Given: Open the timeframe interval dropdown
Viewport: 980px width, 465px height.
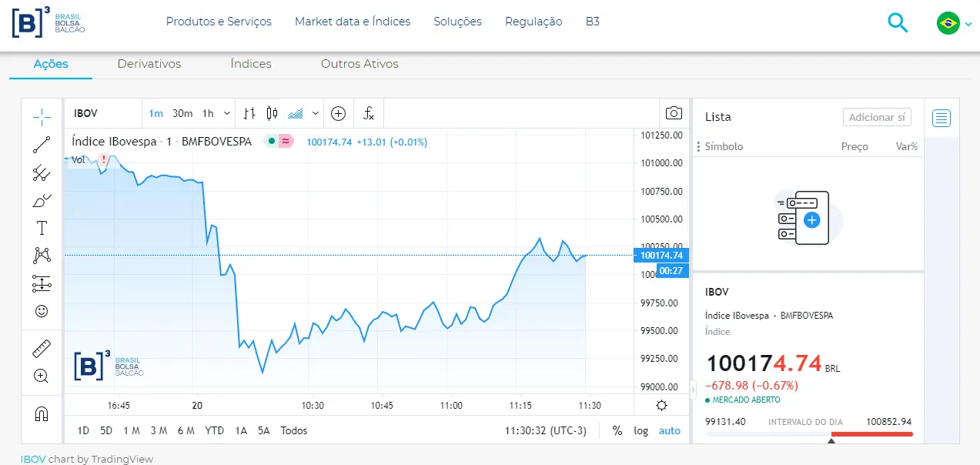Looking at the screenshot, I should tap(226, 112).
